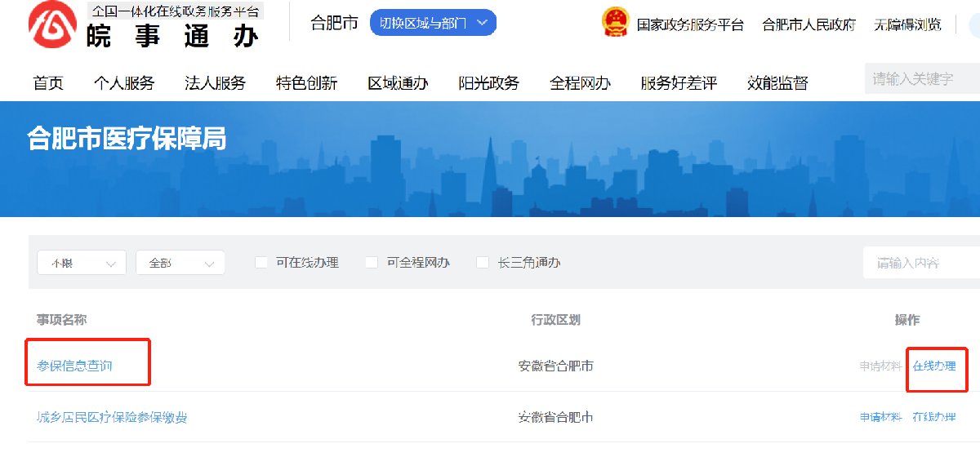Open the 切换区域与部门 dropdown

[433, 23]
